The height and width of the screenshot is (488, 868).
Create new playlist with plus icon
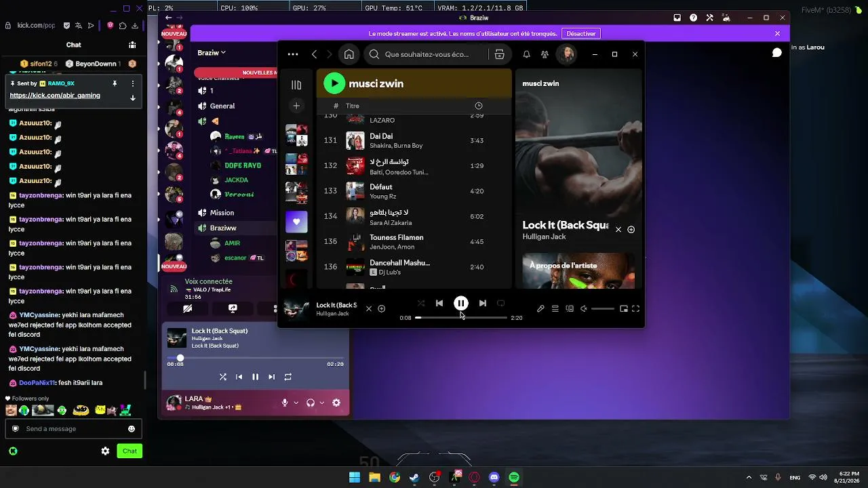point(296,106)
